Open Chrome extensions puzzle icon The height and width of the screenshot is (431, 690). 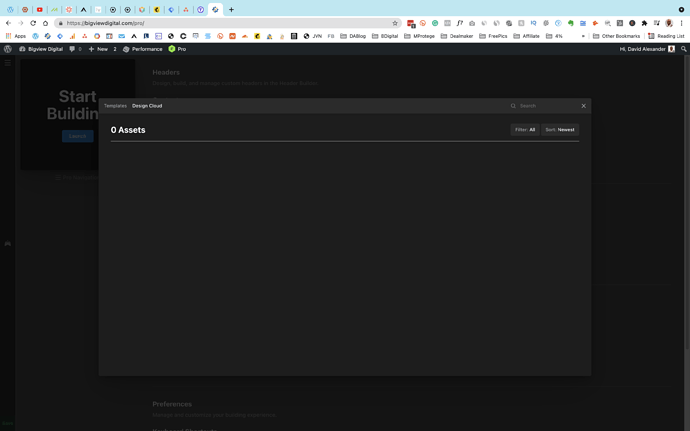(644, 23)
